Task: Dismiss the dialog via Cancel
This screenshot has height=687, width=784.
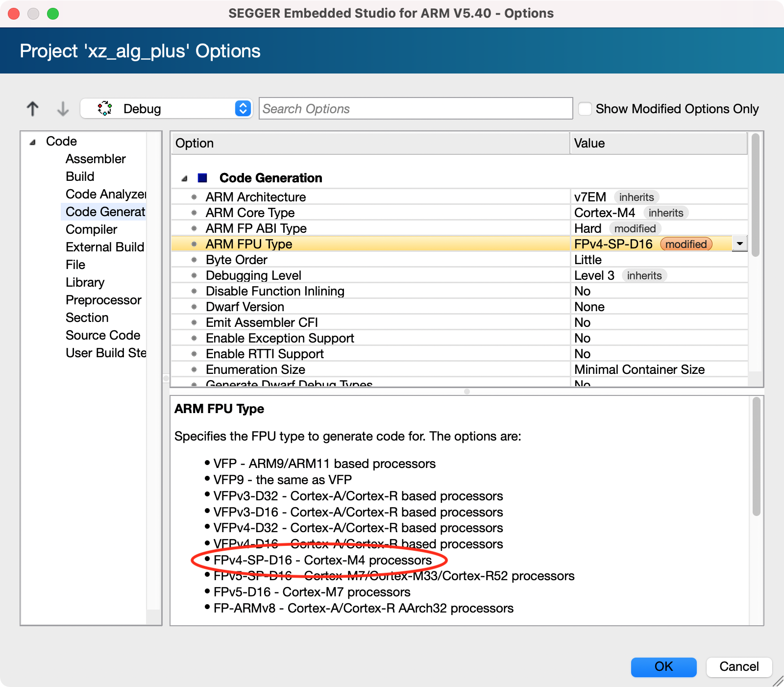Action: [x=738, y=666]
